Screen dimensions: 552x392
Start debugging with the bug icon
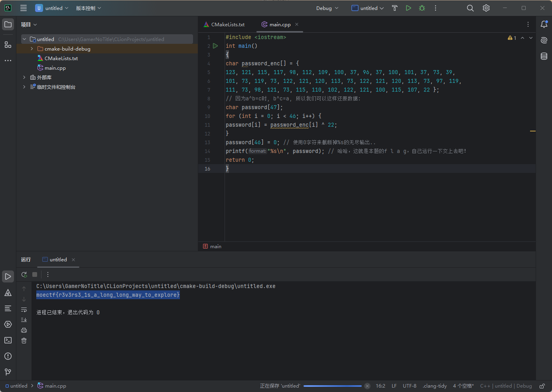pyautogui.click(x=422, y=8)
